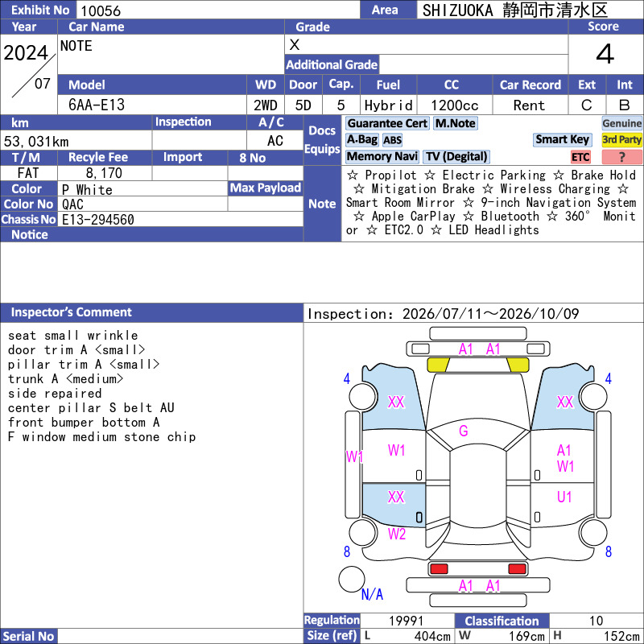644x644 pixels.
Task: Click the 5D door value
Action: 303,105
